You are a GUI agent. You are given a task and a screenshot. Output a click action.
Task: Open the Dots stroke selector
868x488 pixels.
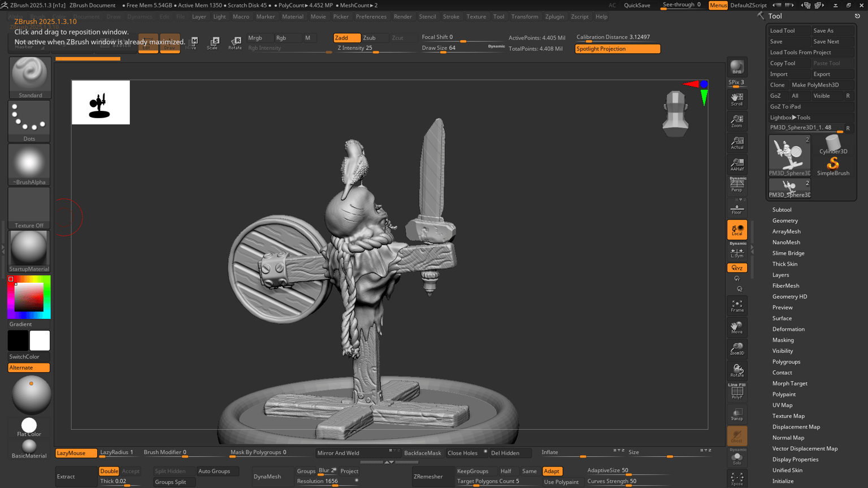[x=29, y=121]
